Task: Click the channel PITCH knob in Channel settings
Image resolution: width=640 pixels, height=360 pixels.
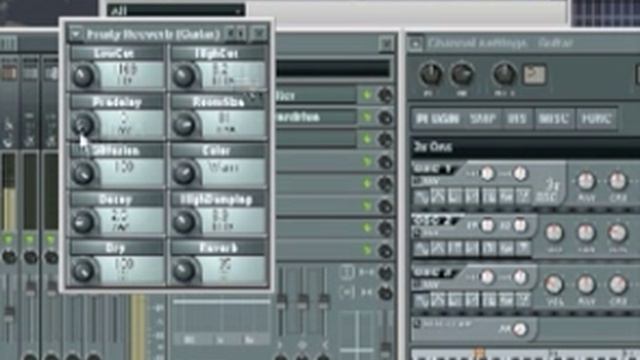Action: (504, 74)
